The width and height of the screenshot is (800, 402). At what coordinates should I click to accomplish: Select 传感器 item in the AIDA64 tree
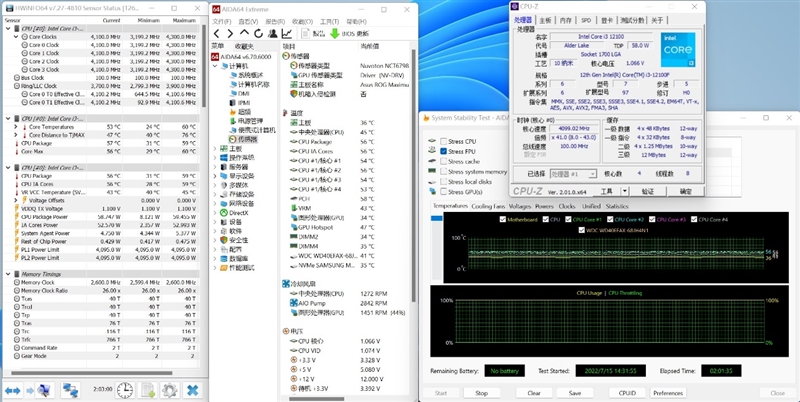(249, 139)
